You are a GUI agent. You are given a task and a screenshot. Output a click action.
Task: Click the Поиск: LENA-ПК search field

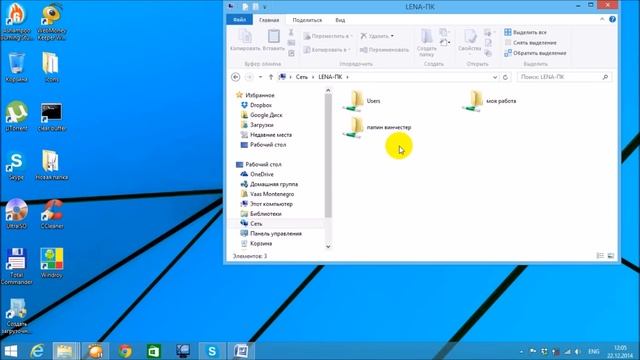(x=564, y=77)
